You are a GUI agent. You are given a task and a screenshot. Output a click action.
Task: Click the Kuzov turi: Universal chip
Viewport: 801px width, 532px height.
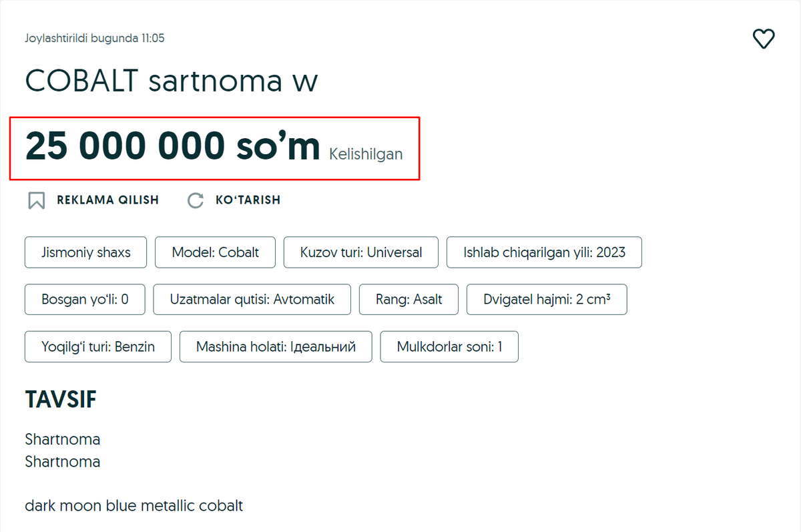click(x=361, y=252)
